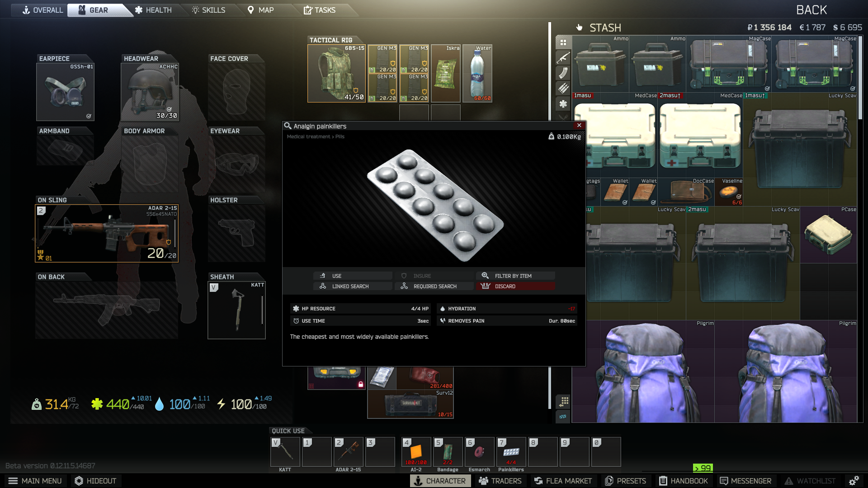Click the stash sorting table icon
The image size is (868, 488).
pyautogui.click(x=563, y=401)
